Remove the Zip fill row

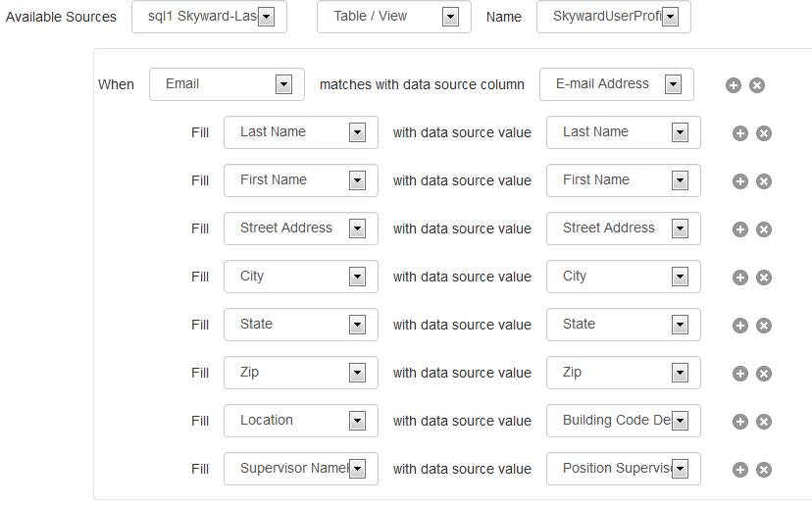[x=764, y=374]
